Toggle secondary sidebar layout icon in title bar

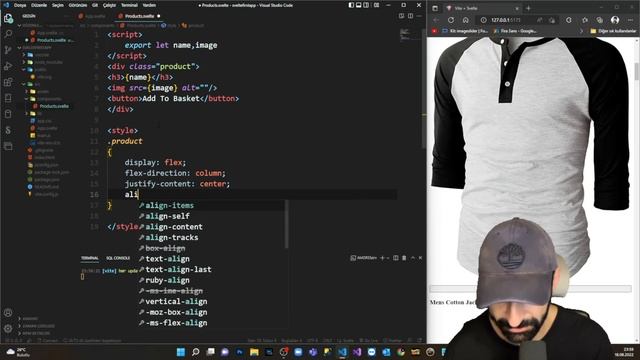point(366,5)
